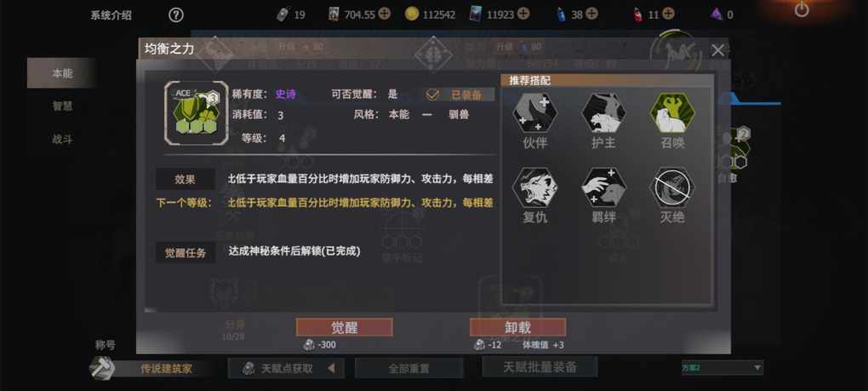This screenshot has width=868, height=391.
Task: Select the 灭绝 talent icon
Action: [x=672, y=187]
